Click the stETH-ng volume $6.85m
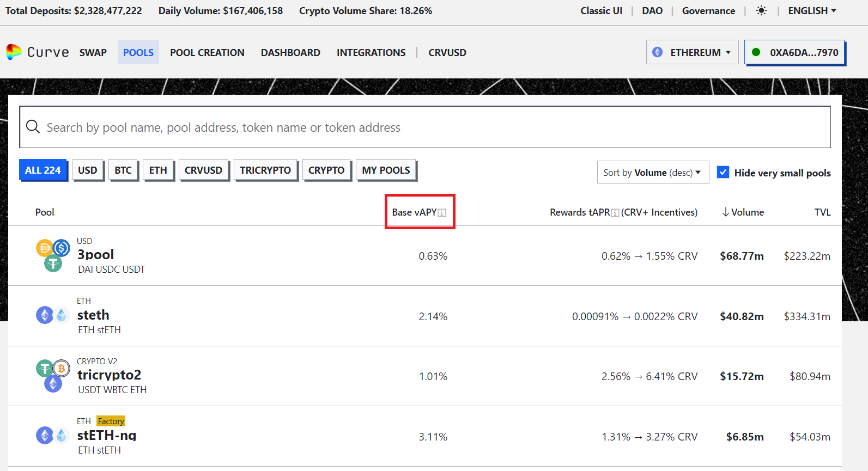This screenshot has width=868, height=471. (x=745, y=437)
